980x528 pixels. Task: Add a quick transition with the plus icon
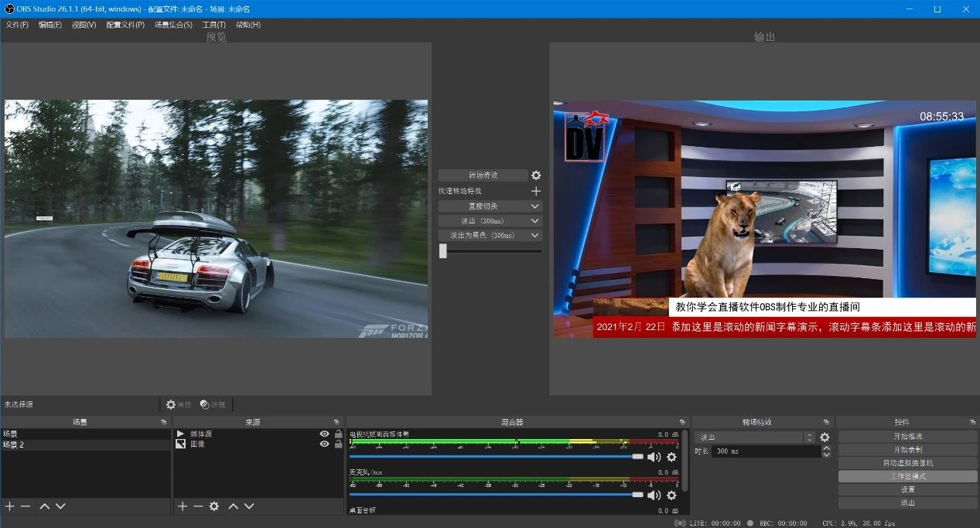(x=536, y=191)
